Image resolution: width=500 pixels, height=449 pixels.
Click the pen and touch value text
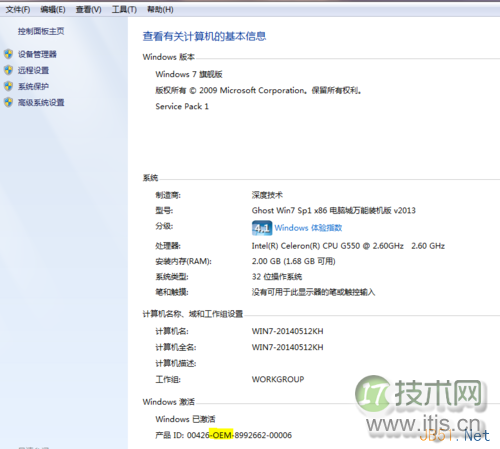pos(313,292)
